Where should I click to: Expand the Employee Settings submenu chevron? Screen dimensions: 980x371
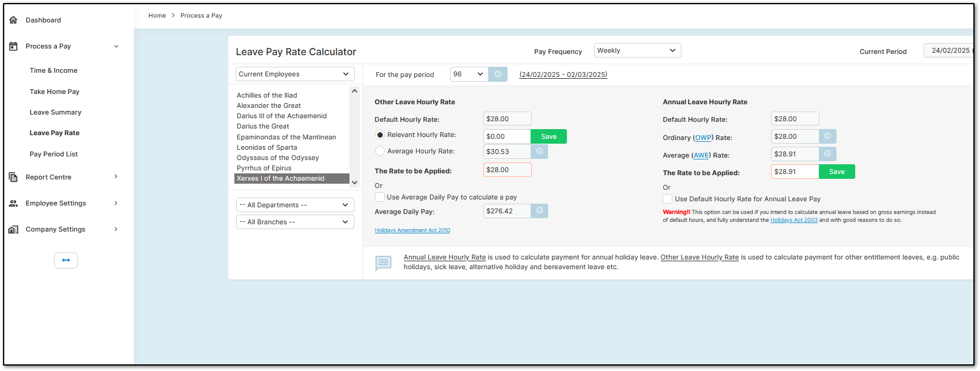coord(116,203)
